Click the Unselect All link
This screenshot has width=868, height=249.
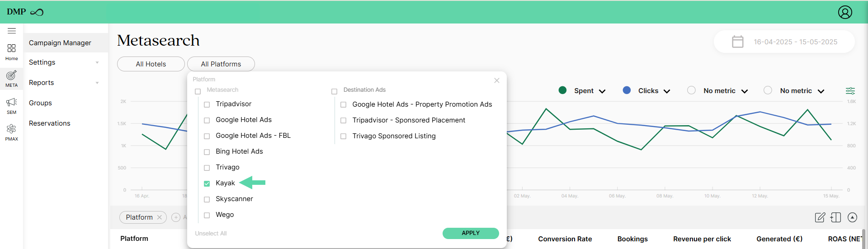point(211,234)
